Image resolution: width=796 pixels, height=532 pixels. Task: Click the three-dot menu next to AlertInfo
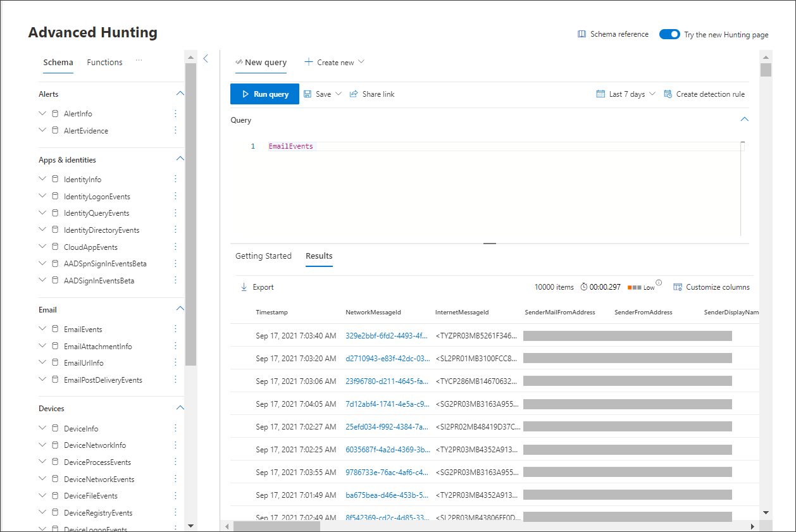pyautogui.click(x=175, y=114)
